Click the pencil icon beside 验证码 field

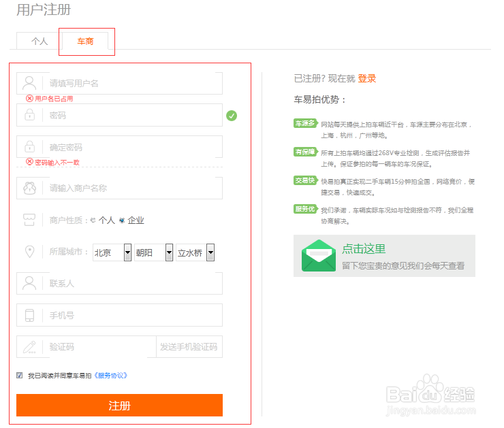click(29, 347)
